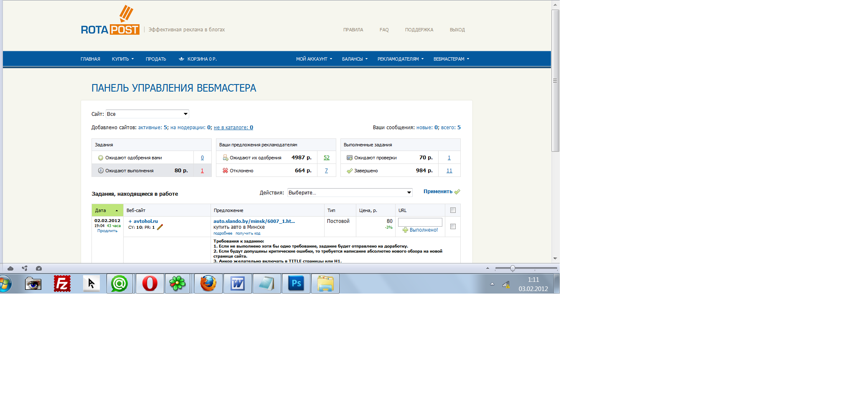Click the Продлить link under the date

coord(107,231)
